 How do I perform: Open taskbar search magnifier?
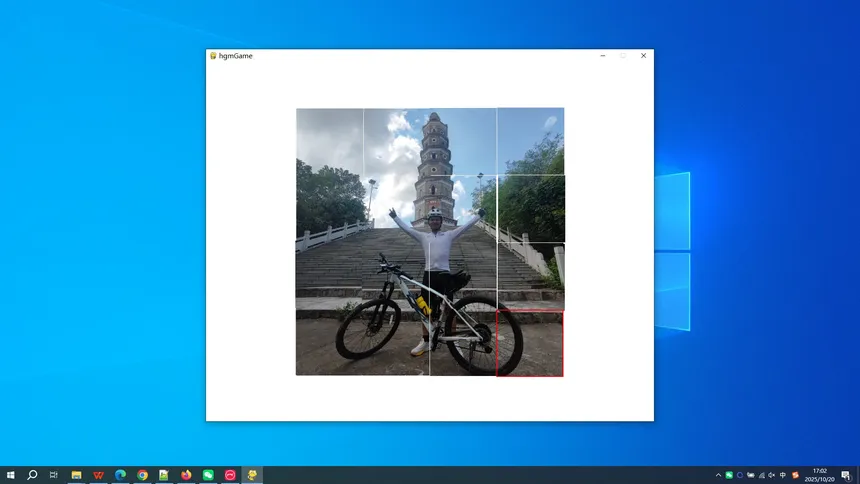tap(32, 475)
